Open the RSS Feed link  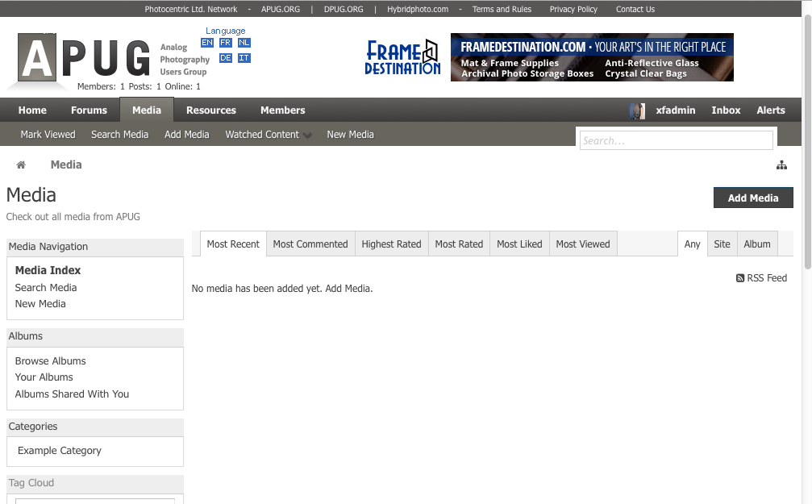[761, 278]
